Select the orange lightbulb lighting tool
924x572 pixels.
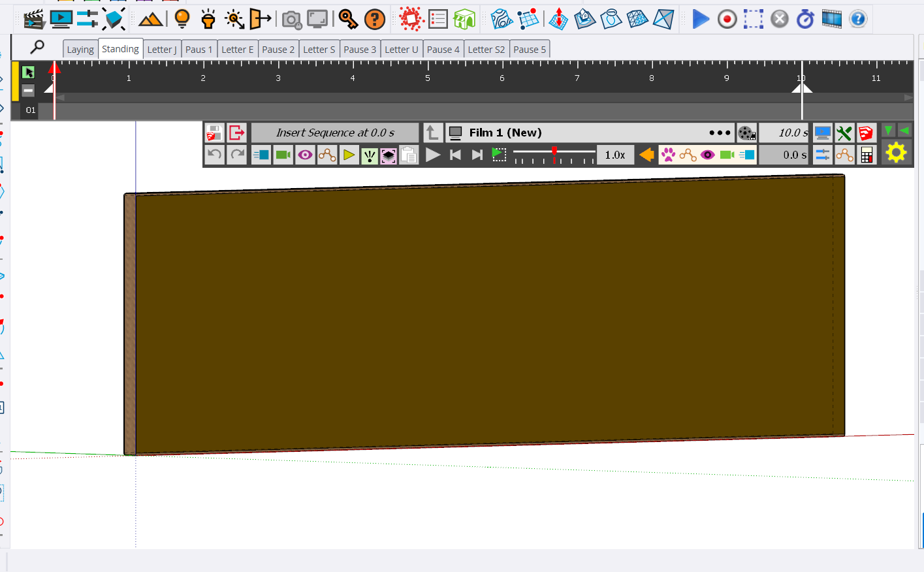tap(182, 19)
